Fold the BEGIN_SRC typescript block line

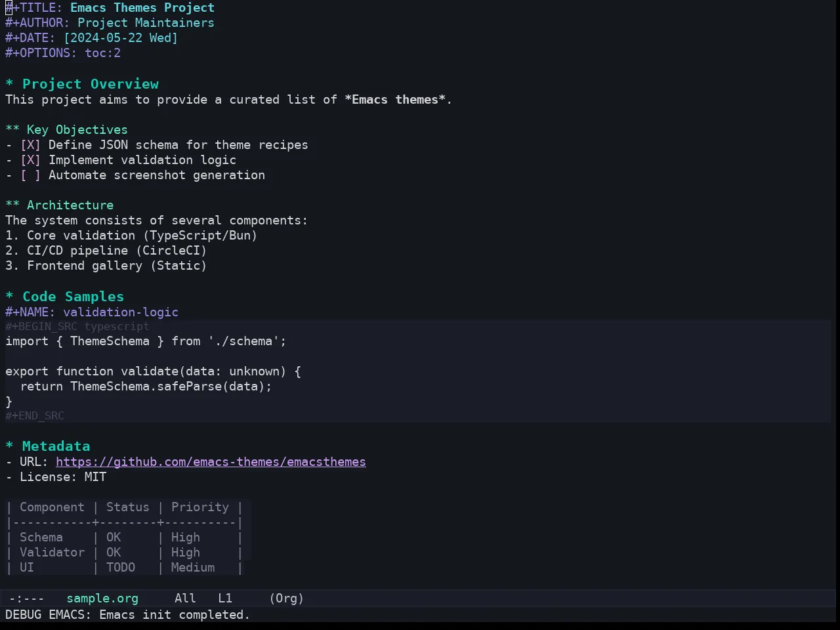tap(77, 326)
